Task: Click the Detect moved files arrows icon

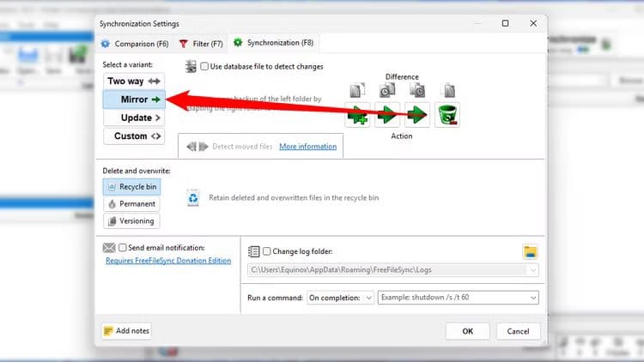Action: point(197,147)
